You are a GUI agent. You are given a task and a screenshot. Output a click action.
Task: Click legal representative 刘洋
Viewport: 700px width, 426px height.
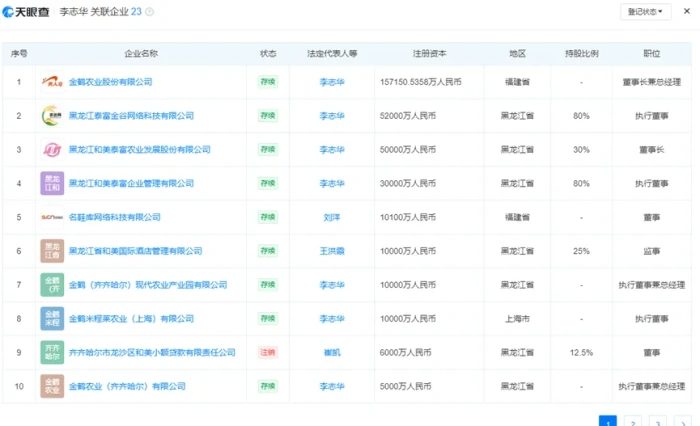332,217
